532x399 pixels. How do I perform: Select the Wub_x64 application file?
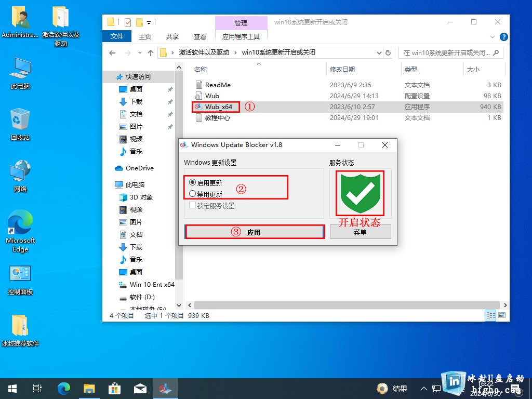pyautogui.click(x=219, y=107)
